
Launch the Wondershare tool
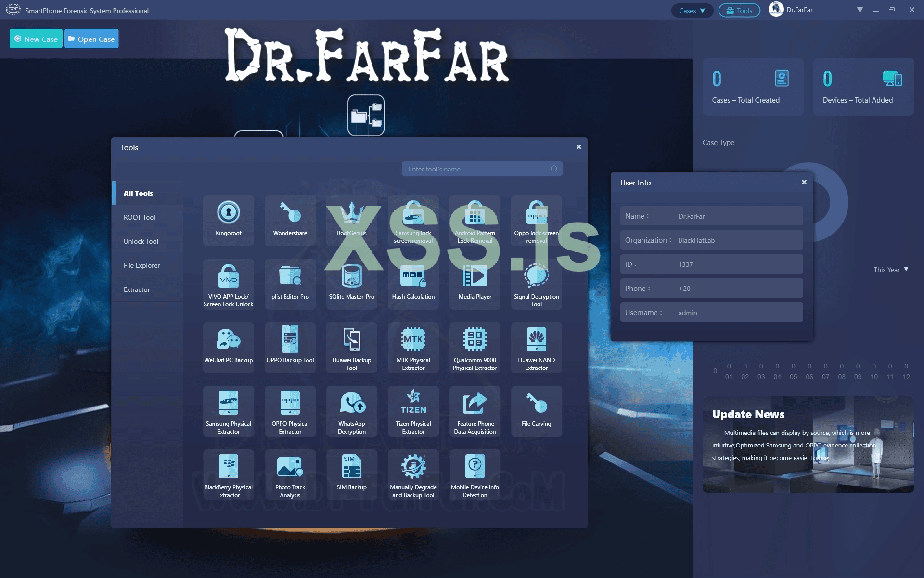pyautogui.click(x=290, y=220)
